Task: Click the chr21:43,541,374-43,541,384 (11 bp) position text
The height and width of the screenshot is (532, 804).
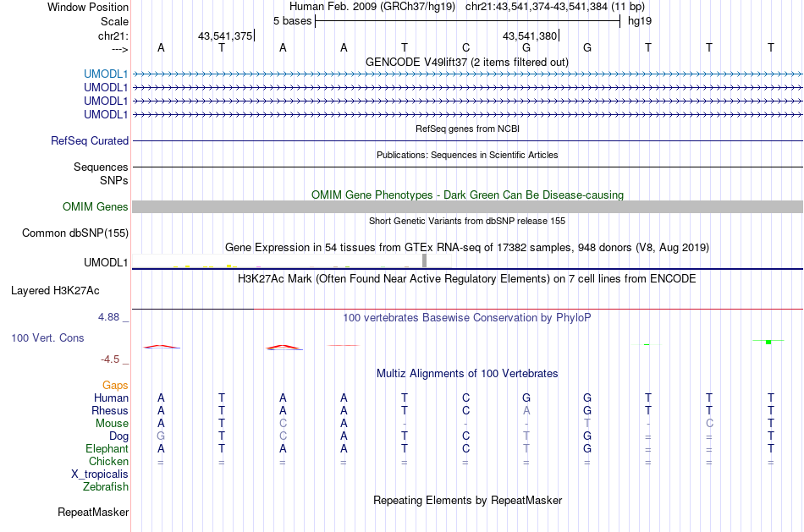Action: (555, 7)
